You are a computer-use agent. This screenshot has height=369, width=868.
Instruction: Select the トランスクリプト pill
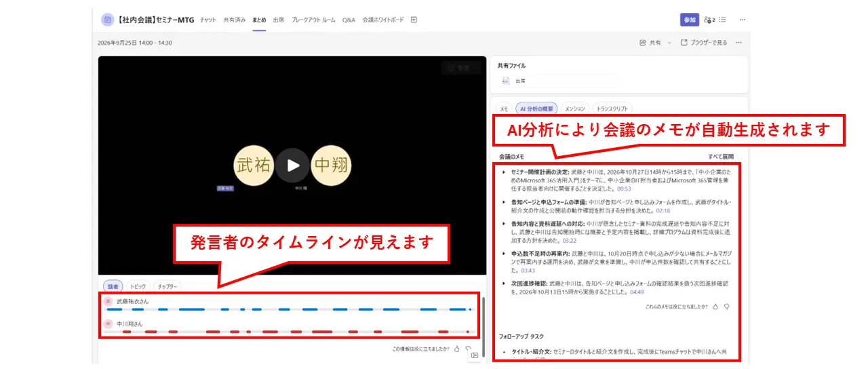612,108
